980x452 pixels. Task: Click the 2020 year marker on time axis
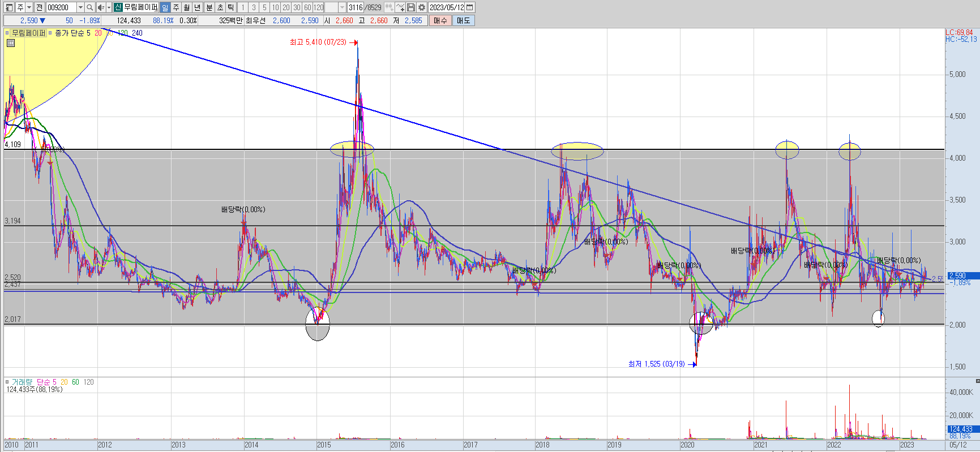(687, 445)
